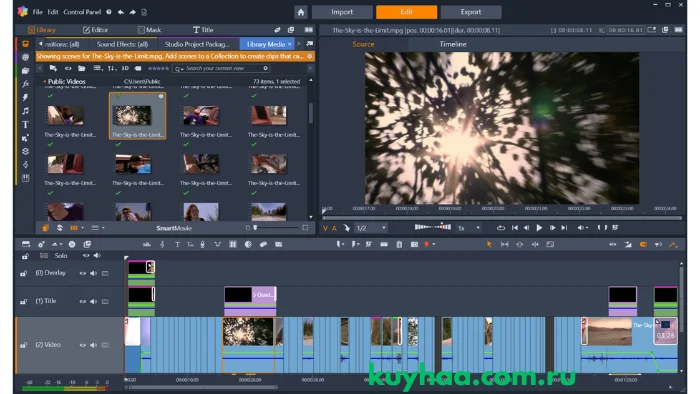
Task: Lock the (1) Title track
Action: coord(23,302)
